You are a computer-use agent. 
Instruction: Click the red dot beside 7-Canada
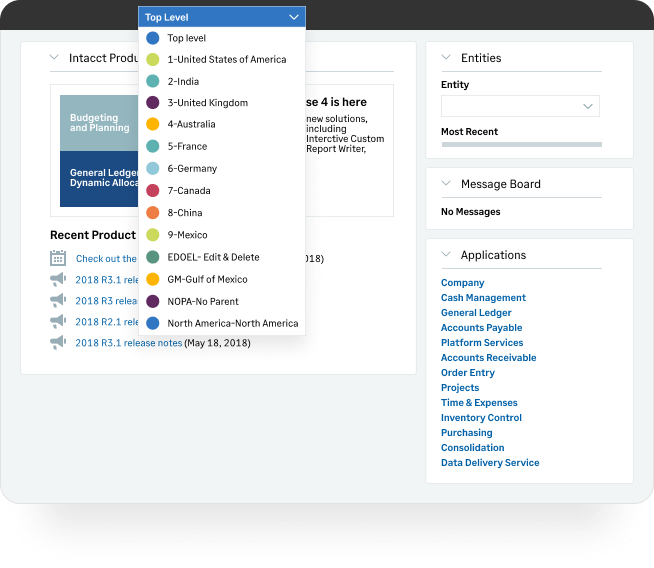pyautogui.click(x=152, y=191)
